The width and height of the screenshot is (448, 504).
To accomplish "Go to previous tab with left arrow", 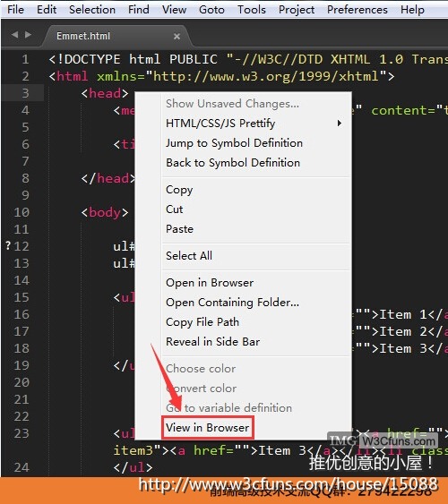I will point(14,34).
